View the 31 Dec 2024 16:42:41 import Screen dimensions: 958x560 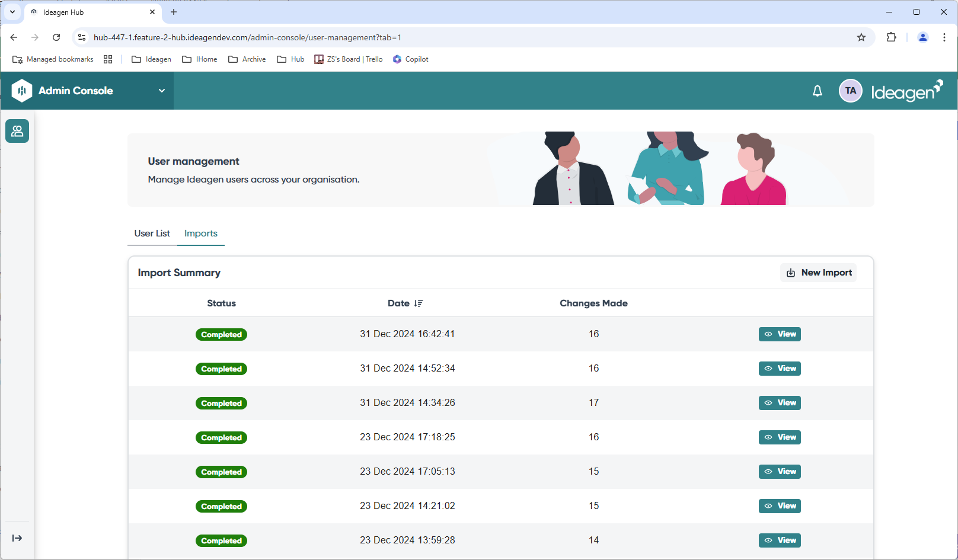[x=780, y=334]
